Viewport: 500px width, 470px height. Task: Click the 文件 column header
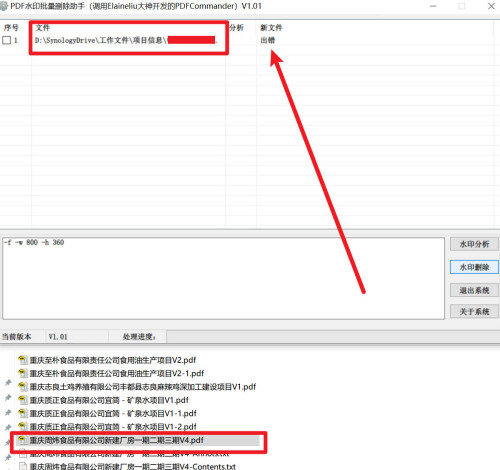pos(42,28)
